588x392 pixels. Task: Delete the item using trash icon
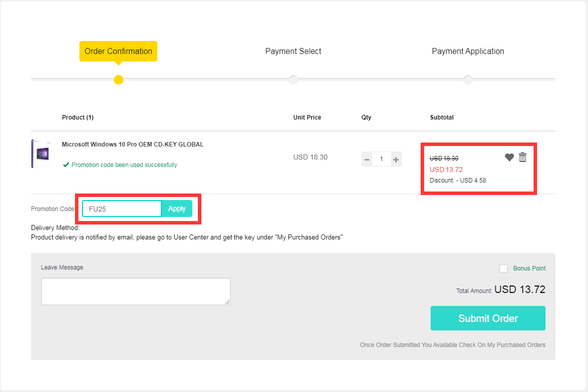pos(523,157)
